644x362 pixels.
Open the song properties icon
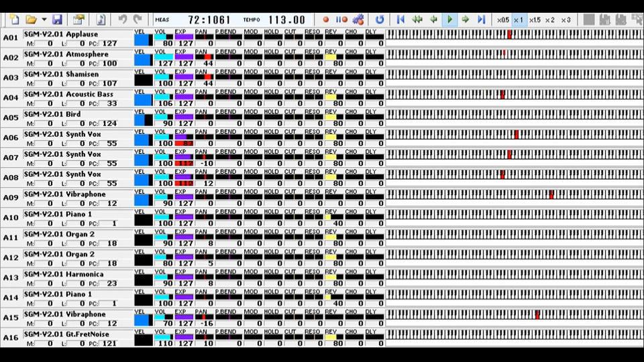[78, 19]
